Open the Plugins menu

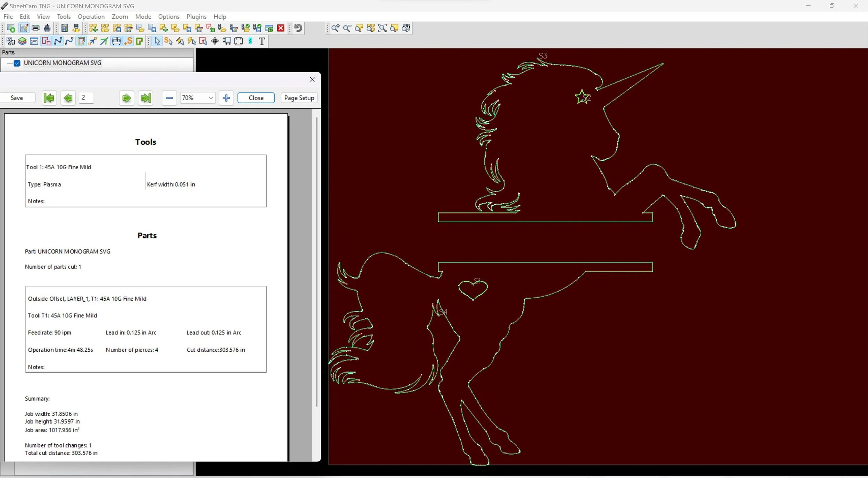click(196, 17)
